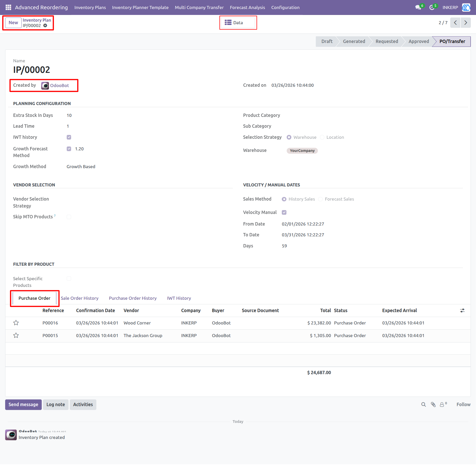Open the Configuration menu
Image resolution: width=476 pixels, height=465 pixels.
click(x=285, y=7)
